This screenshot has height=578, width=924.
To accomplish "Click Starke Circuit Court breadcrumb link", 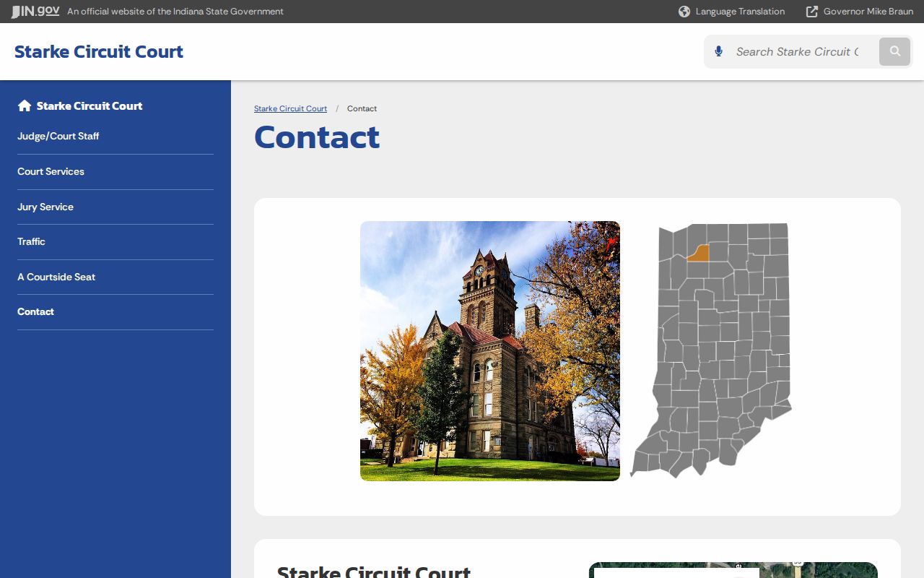I will [290, 108].
